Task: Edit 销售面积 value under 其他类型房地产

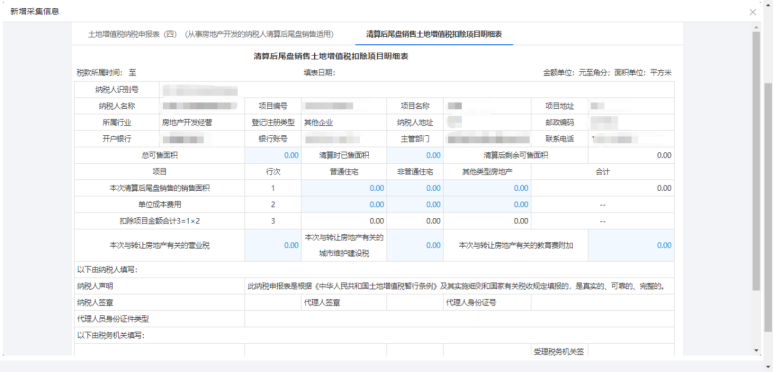Action: pos(487,188)
